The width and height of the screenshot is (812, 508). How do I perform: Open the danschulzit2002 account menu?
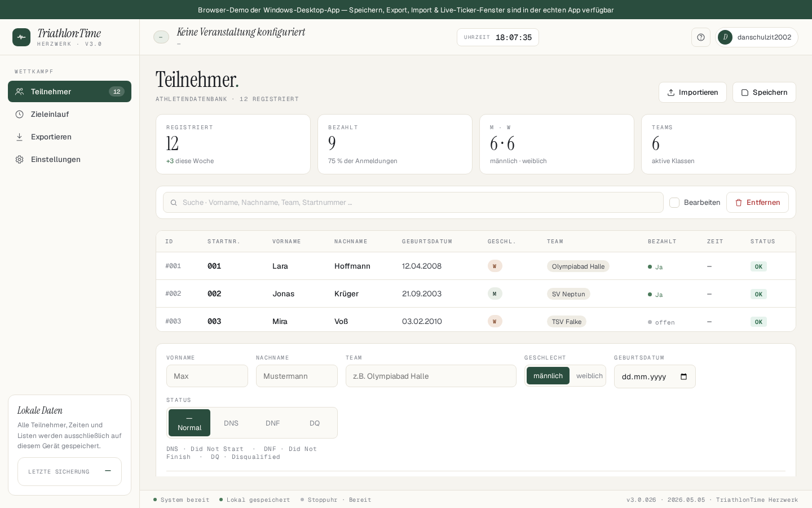[x=757, y=37]
